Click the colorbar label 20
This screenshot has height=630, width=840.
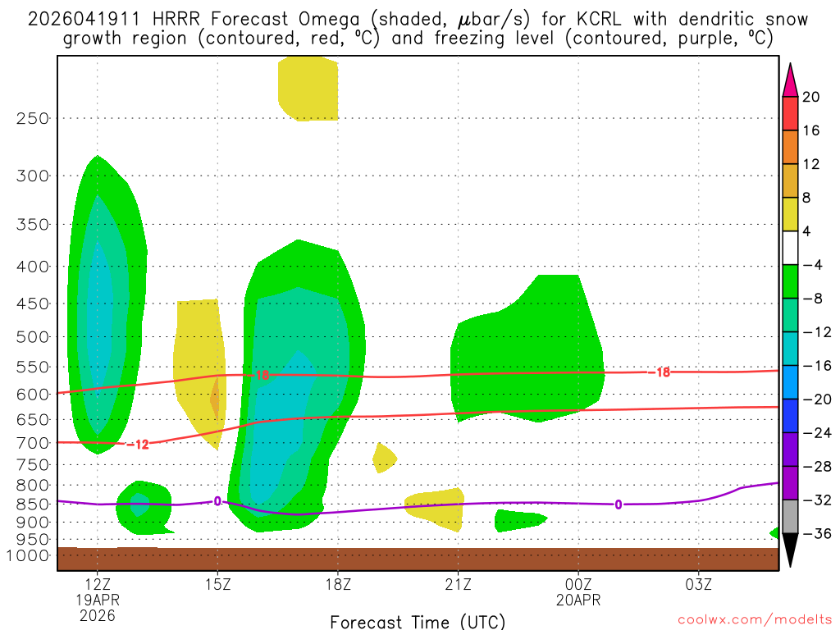coord(811,97)
